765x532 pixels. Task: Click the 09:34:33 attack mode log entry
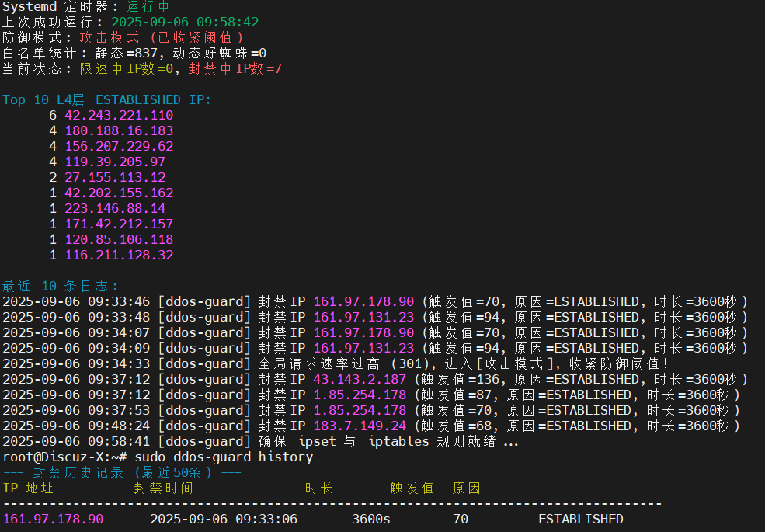pyautogui.click(x=336, y=363)
